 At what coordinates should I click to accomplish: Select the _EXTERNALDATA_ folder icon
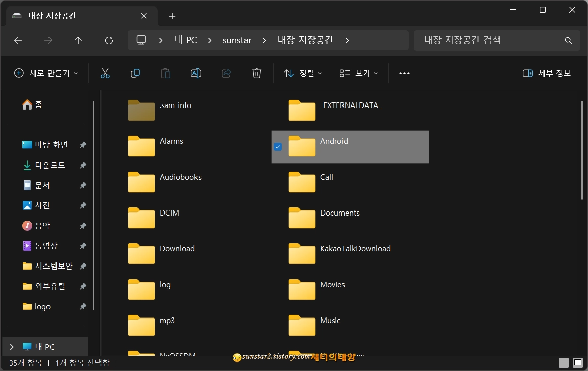tap(302, 110)
